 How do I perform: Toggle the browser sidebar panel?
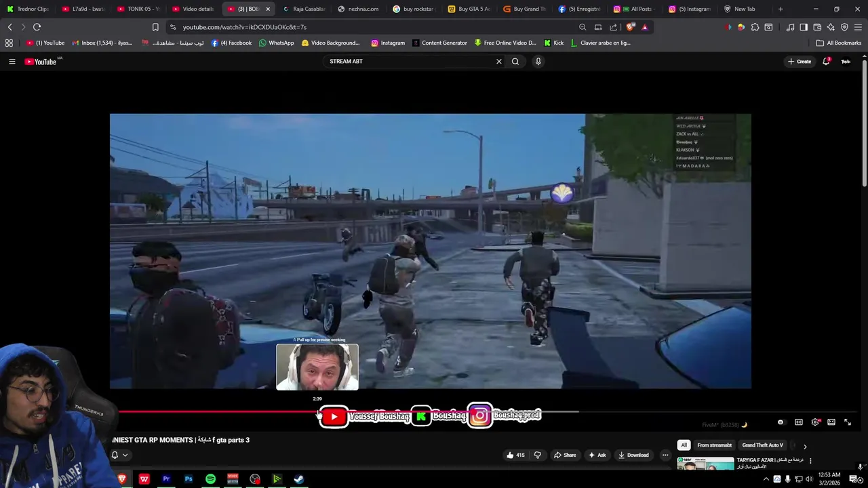(804, 27)
